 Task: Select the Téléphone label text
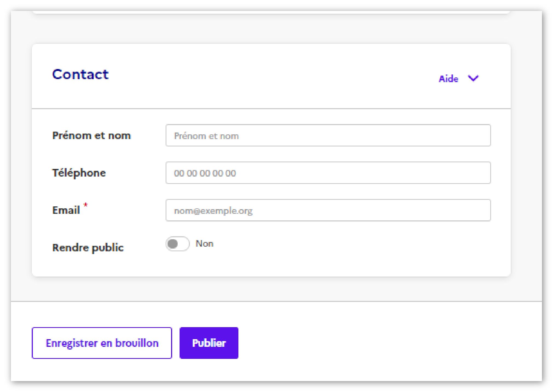coord(79,173)
